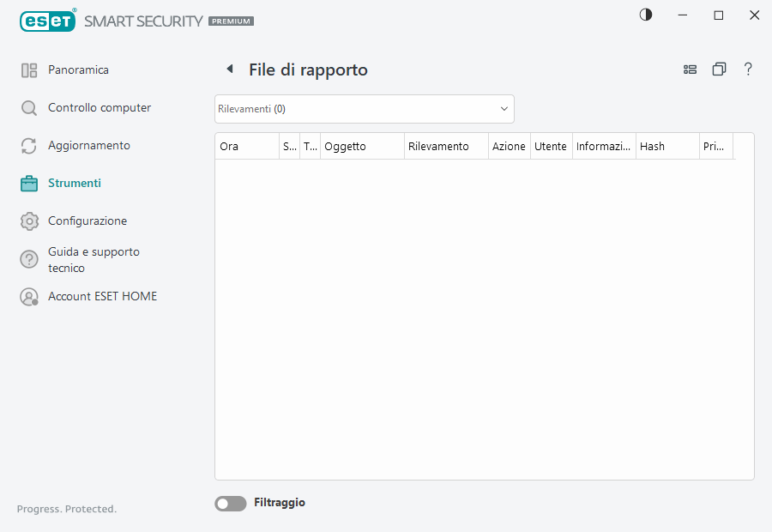The image size is (772, 532).
Task: Go back using the arrow beside File di rapporto
Action: point(229,70)
